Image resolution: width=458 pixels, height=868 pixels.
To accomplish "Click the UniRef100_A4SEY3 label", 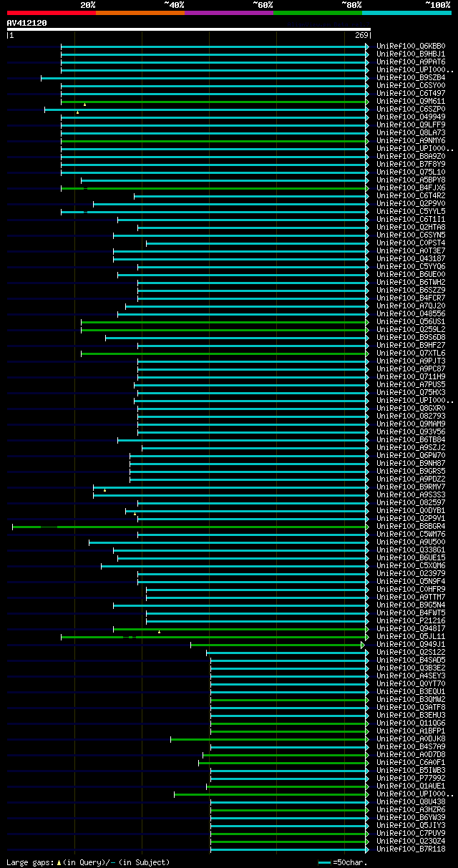I will (411, 676).
